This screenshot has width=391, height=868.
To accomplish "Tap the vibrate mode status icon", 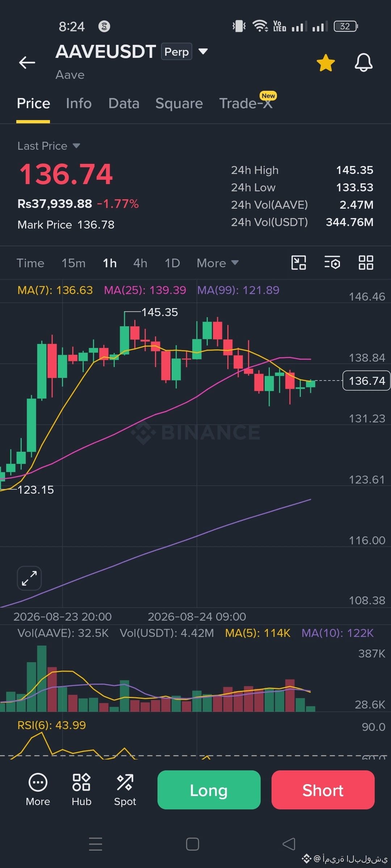I will [x=239, y=26].
